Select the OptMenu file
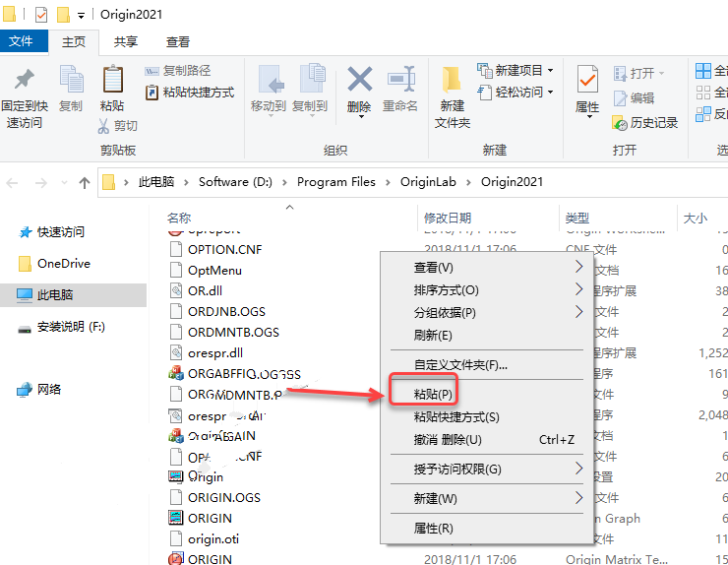Viewport: 728px width, 565px height. pos(206,271)
